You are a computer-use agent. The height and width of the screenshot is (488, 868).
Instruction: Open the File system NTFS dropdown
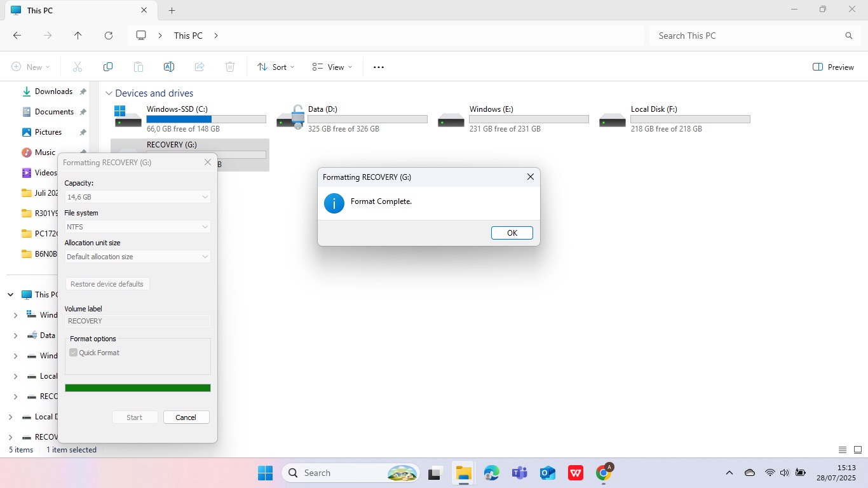[x=137, y=227]
